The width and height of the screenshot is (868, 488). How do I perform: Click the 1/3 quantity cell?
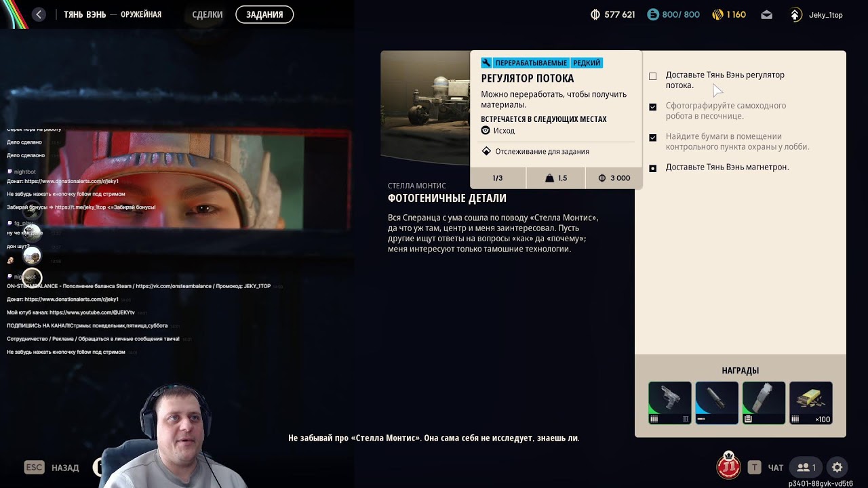[498, 178]
